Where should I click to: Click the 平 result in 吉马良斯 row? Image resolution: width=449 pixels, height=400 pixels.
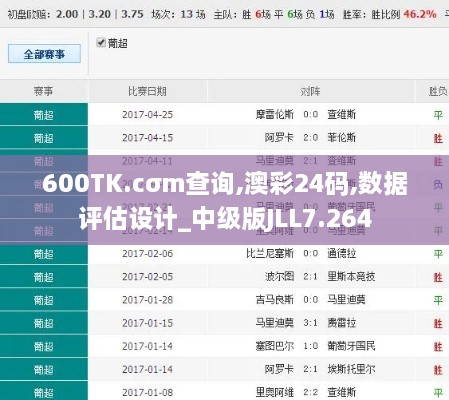click(438, 300)
